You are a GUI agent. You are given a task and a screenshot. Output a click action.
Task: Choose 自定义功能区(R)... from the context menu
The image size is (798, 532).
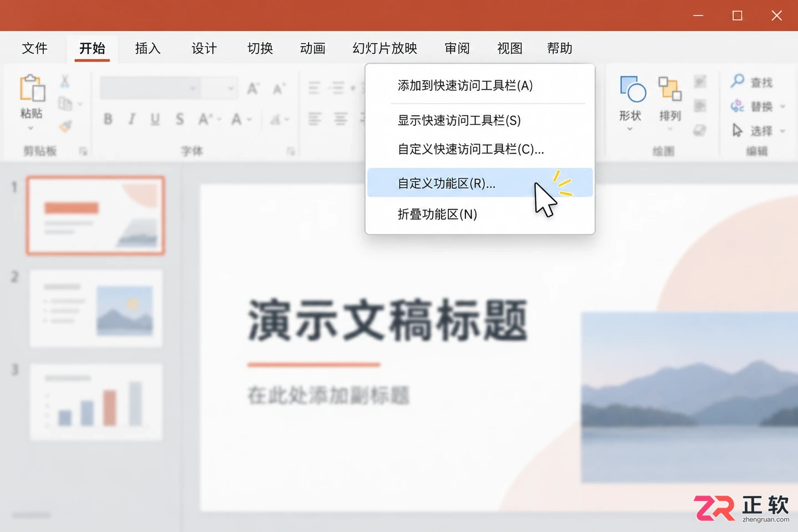click(x=480, y=183)
